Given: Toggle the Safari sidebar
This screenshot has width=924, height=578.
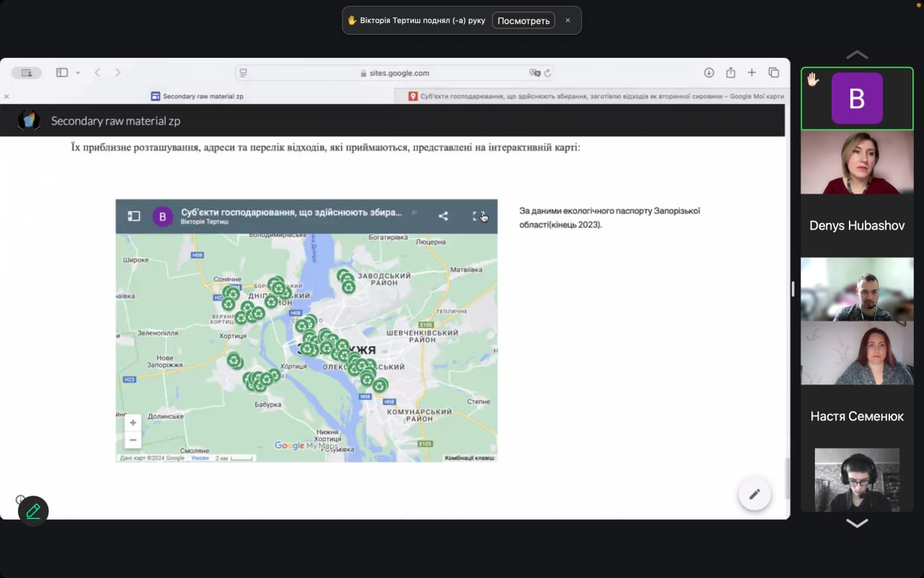Looking at the screenshot, I should [x=62, y=73].
